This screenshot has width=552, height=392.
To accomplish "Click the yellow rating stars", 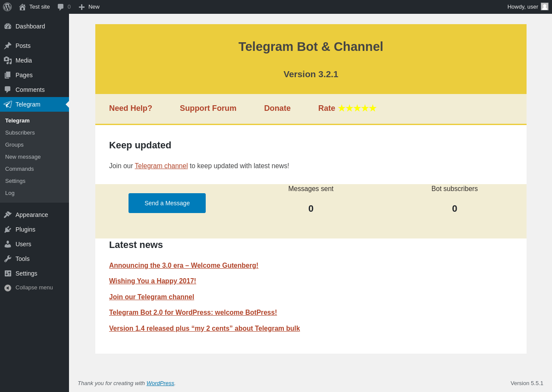I will (357, 108).
